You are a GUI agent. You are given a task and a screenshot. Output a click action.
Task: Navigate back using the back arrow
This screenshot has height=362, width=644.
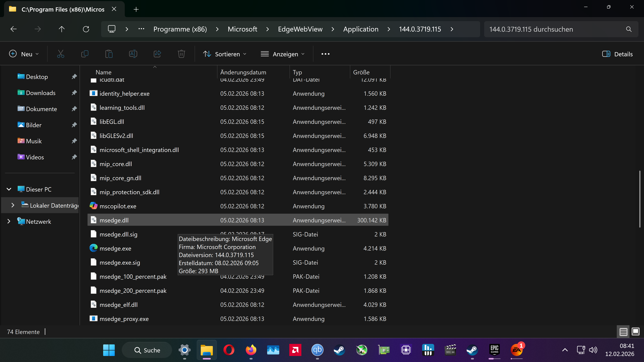pos(13,29)
